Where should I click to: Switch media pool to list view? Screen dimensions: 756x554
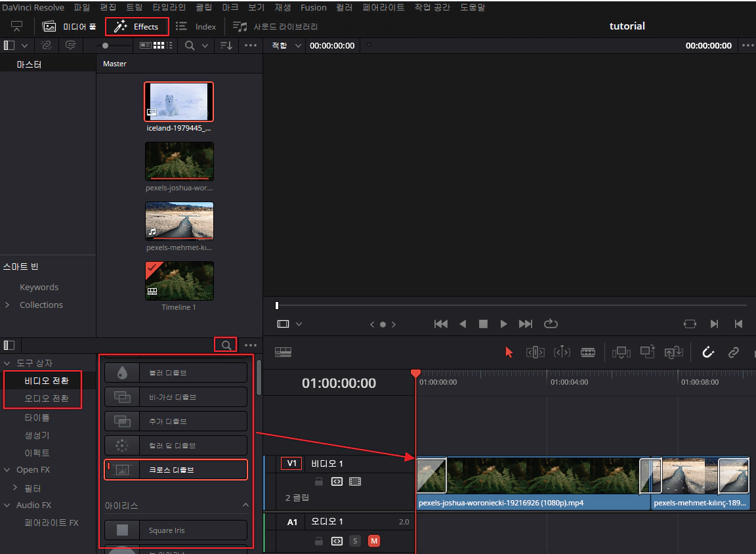(169, 45)
